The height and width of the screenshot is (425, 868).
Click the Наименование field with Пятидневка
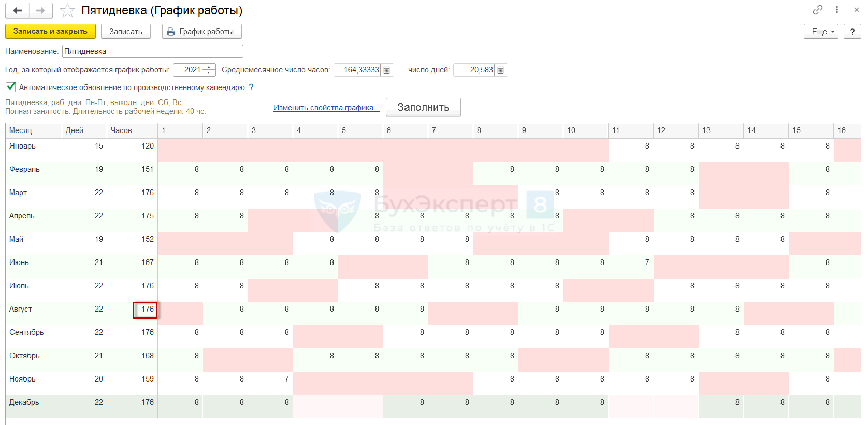[153, 51]
